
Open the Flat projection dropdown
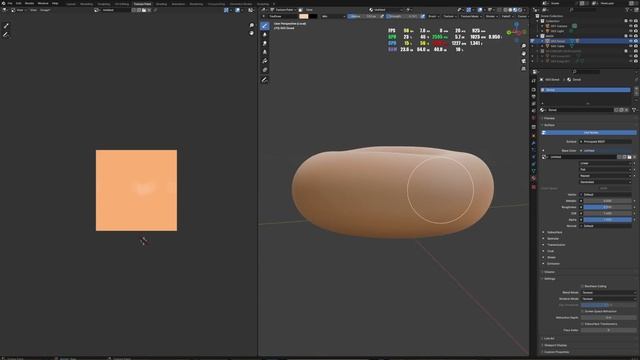point(605,169)
